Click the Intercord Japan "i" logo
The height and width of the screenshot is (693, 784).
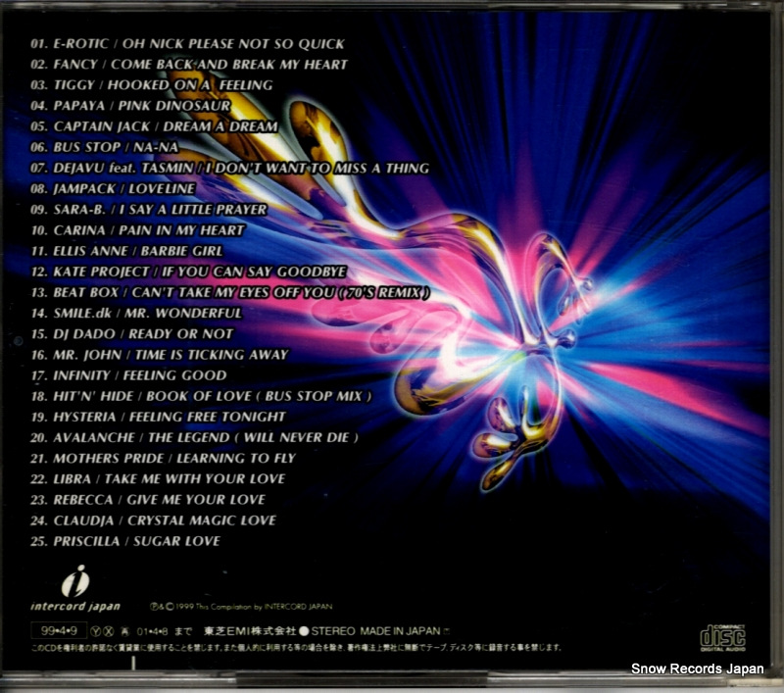(x=75, y=581)
